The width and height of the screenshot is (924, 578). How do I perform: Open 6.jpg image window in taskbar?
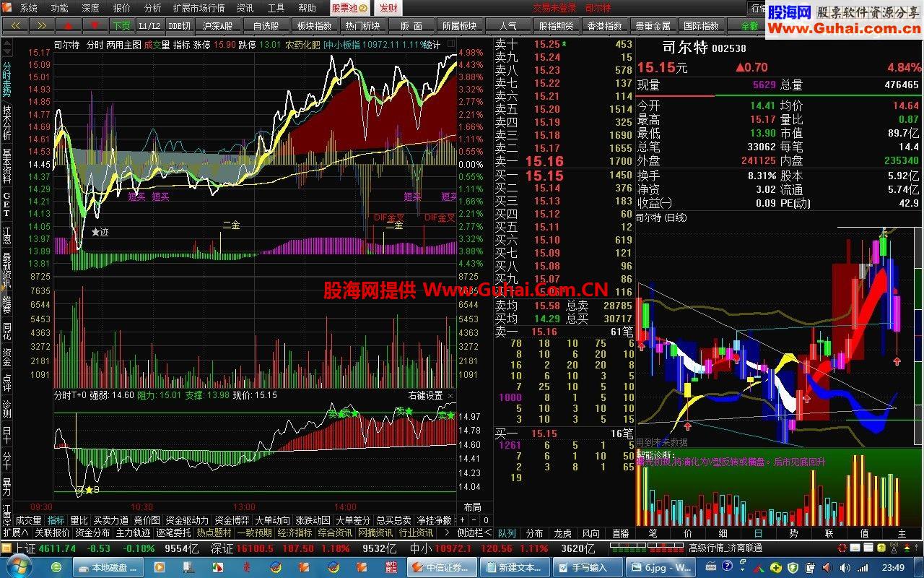click(659, 568)
